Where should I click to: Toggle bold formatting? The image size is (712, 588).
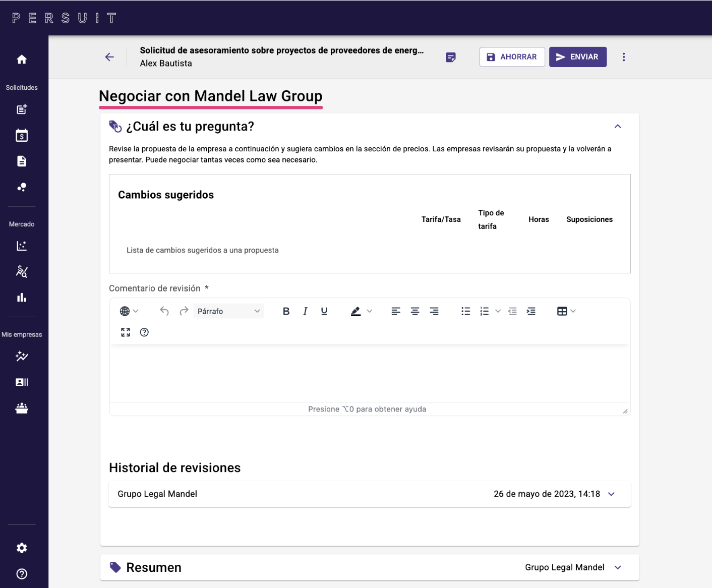click(x=286, y=311)
